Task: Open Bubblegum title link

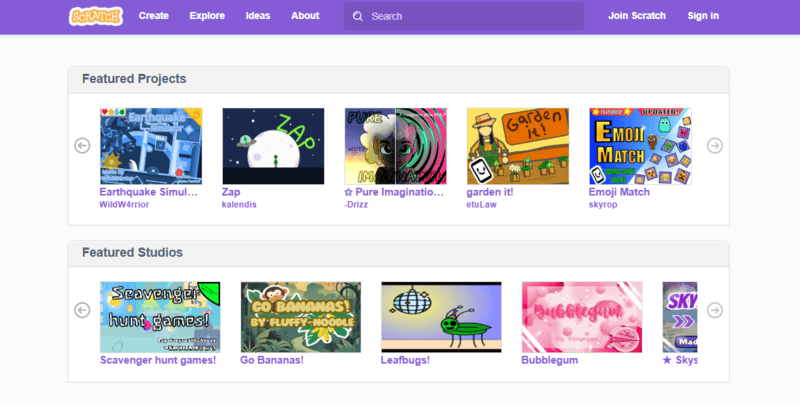Action: click(x=549, y=360)
